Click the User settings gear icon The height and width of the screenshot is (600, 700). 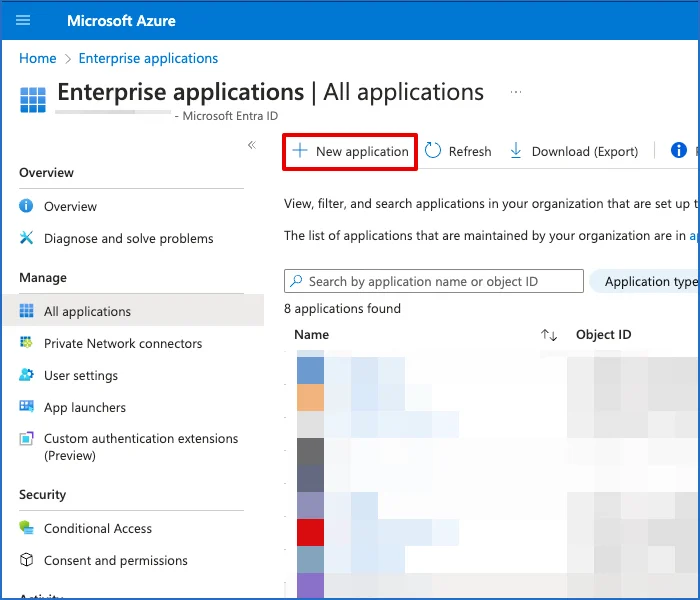26,375
